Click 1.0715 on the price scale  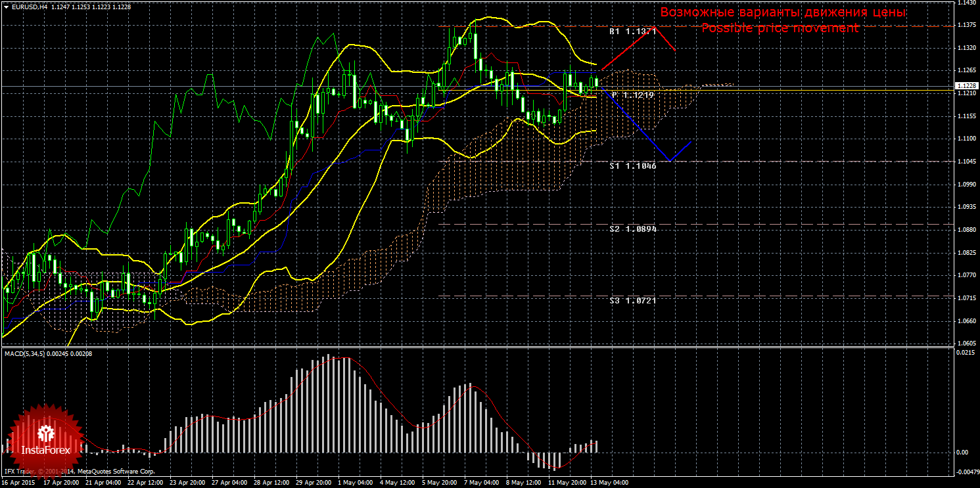pyautogui.click(x=966, y=298)
